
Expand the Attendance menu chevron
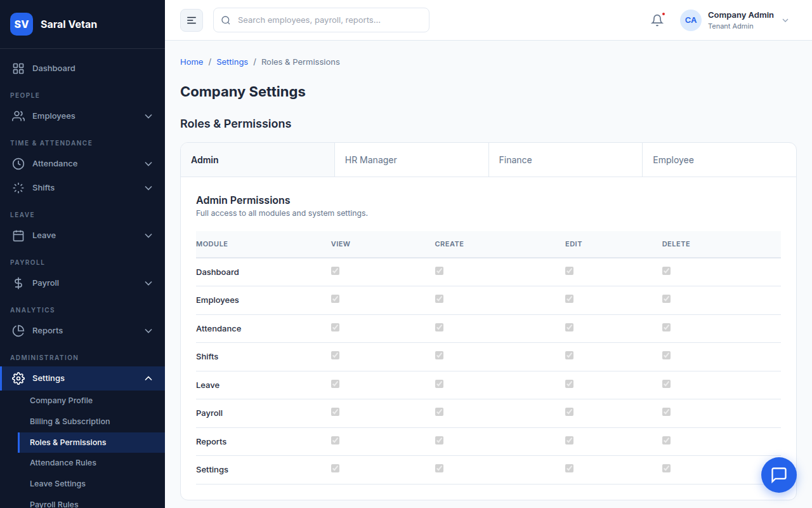[x=148, y=164]
